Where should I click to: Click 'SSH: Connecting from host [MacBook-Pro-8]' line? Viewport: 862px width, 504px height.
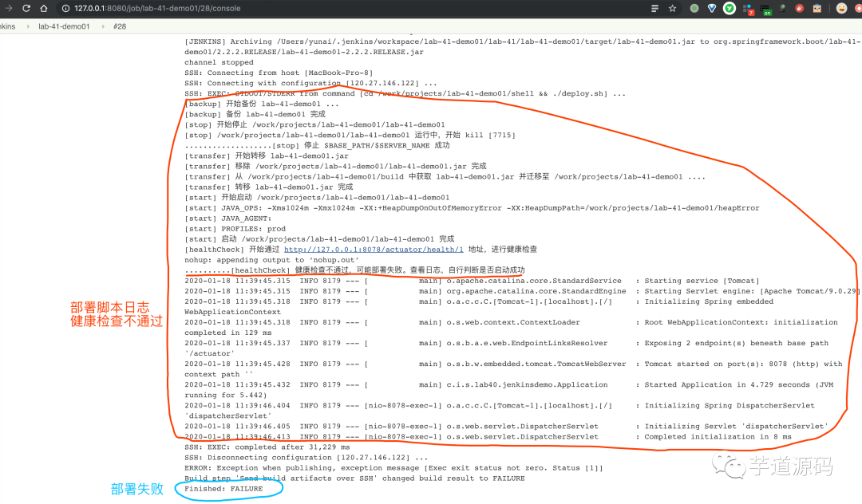coord(279,73)
